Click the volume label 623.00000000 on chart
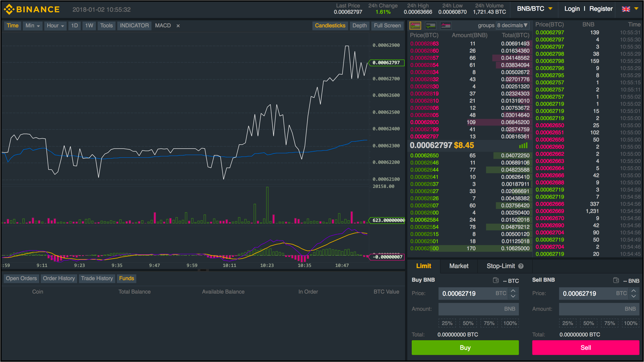The image size is (644, 362). pyautogui.click(x=387, y=220)
